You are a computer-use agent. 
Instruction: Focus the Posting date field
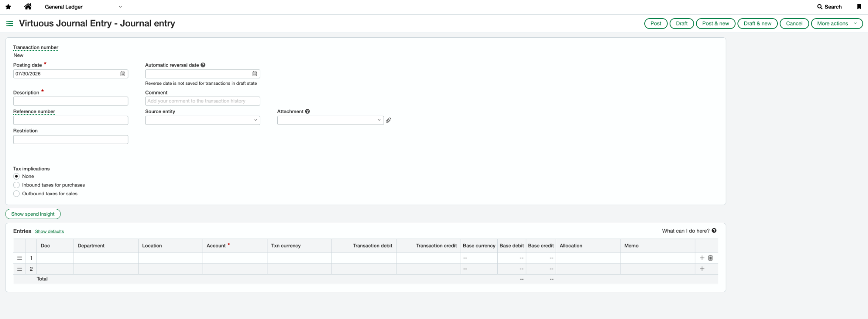click(x=70, y=74)
